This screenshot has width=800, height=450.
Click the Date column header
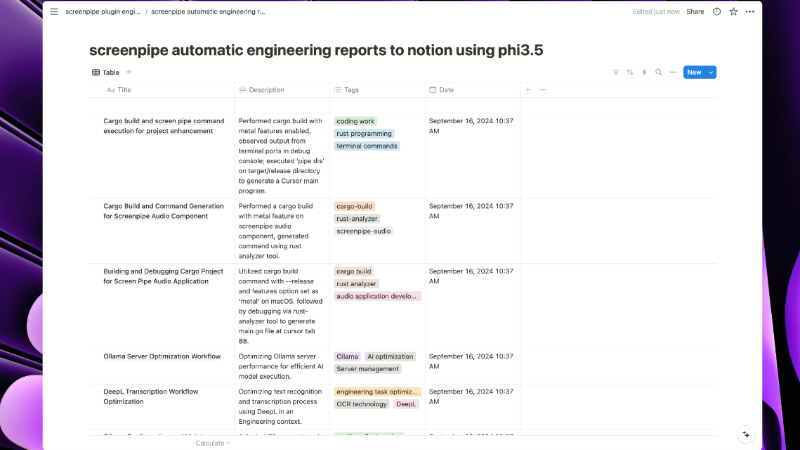(x=473, y=90)
